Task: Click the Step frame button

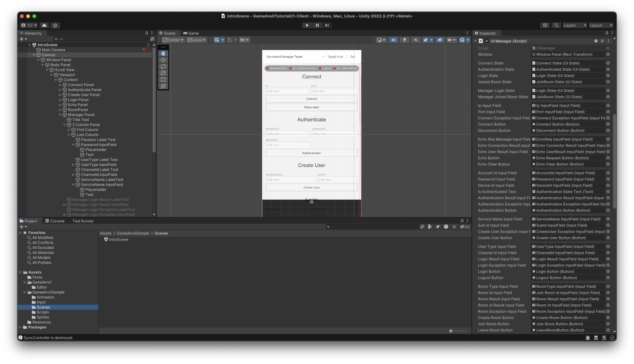Action: click(x=327, y=25)
